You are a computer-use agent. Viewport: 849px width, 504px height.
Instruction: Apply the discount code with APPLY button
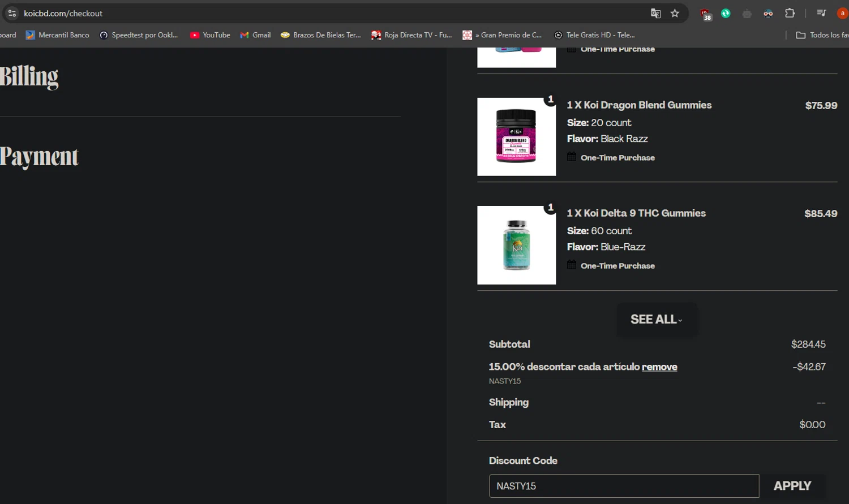(x=792, y=486)
